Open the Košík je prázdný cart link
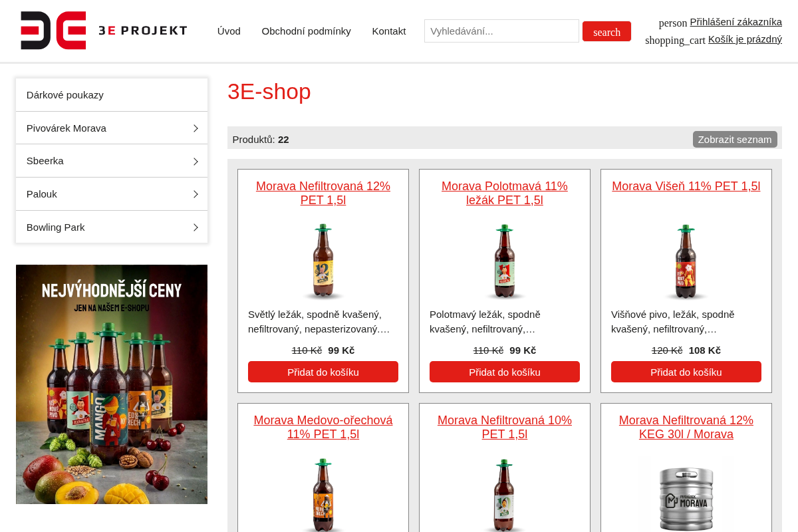Screen dimensions: 798x532 (x=745, y=39)
